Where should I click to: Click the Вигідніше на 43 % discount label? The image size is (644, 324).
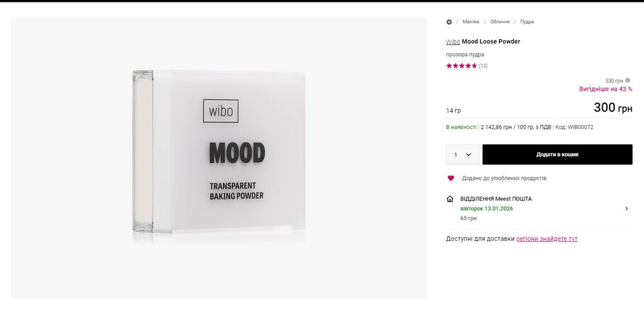point(606,89)
